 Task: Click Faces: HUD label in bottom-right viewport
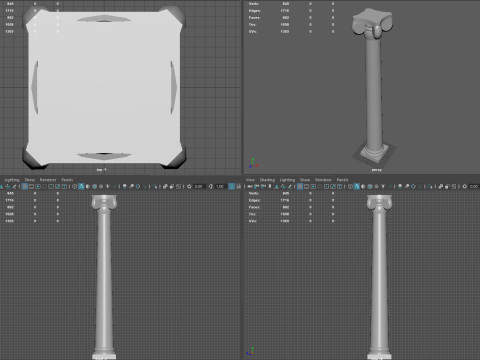click(x=254, y=207)
